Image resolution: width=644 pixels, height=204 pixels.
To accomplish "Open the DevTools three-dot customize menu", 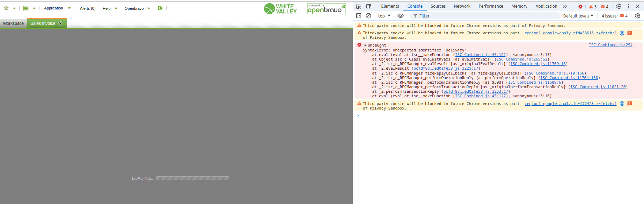I will 629,6.
